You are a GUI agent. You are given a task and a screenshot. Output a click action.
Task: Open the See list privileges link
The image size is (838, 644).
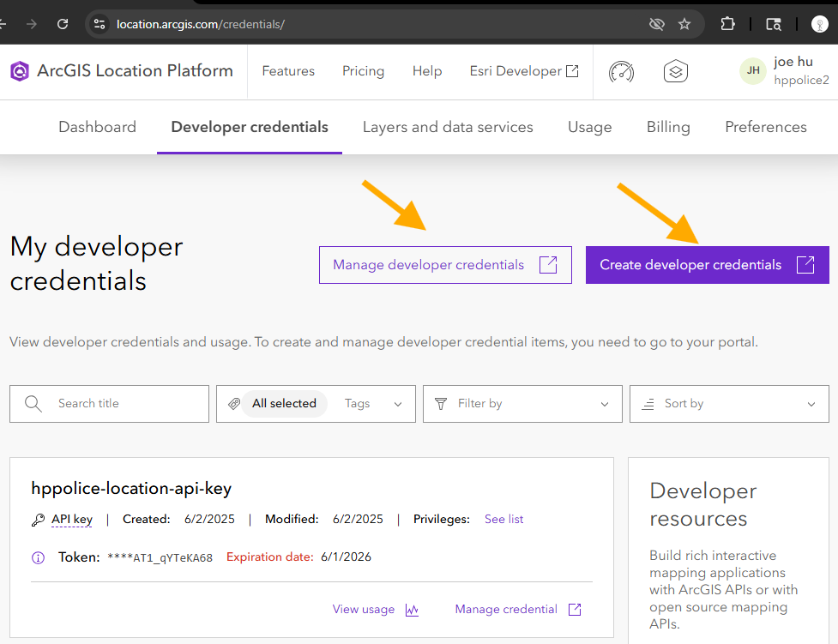coord(504,520)
